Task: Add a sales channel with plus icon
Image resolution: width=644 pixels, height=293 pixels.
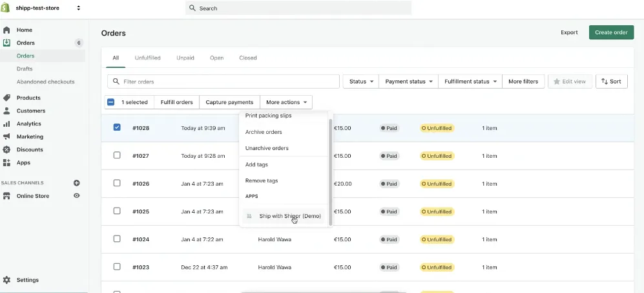Action: [x=76, y=183]
